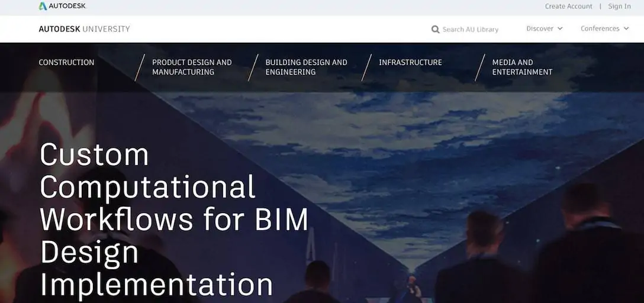644x303 pixels.
Task: Open the Autodesk University home link
Action: (84, 29)
